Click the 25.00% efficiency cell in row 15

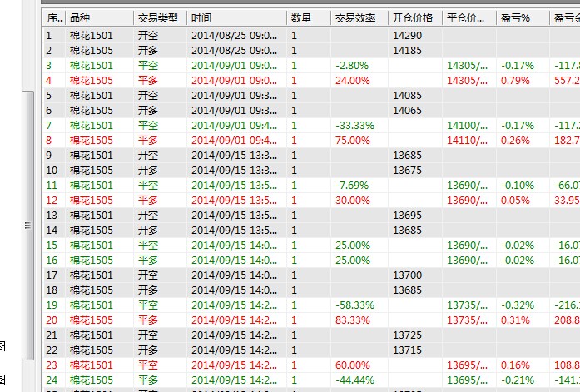click(x=353, y=246)
